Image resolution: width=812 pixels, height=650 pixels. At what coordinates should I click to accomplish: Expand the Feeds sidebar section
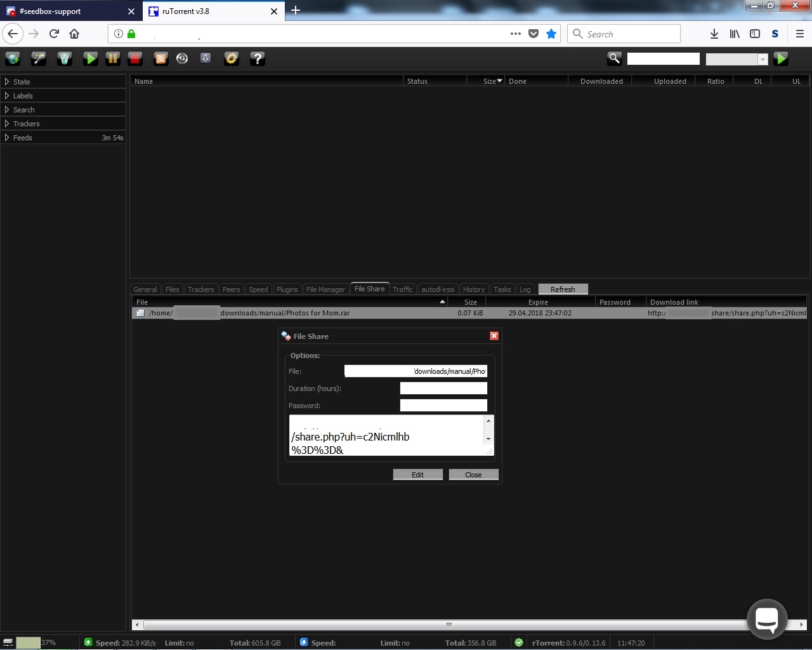pyautogui.click(x=22, y=138)
